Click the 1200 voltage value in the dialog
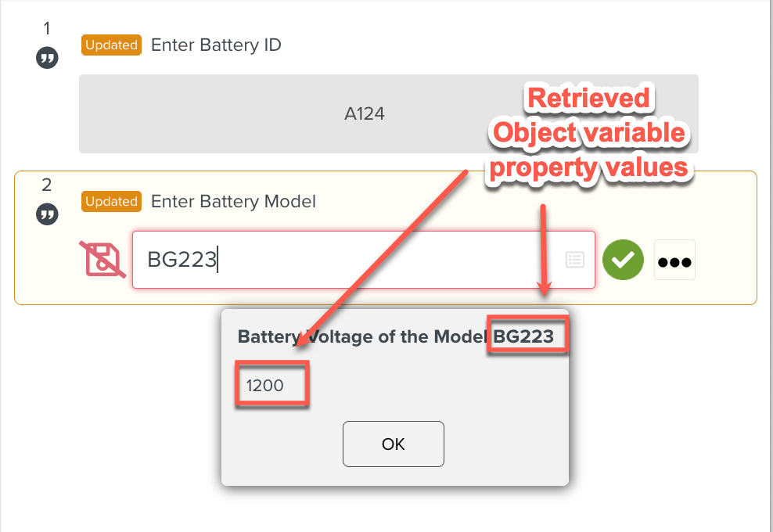This screenshot has height=532, width=773. (265, 385)
